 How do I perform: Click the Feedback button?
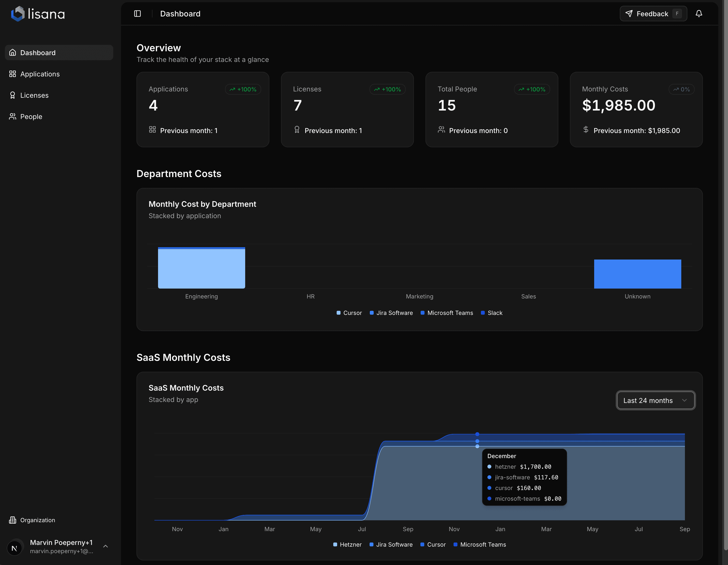[x=653, y=14]
